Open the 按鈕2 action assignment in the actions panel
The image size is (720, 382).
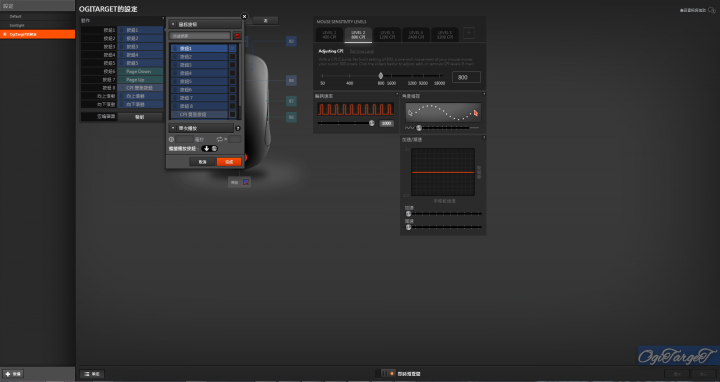[140, 38]
